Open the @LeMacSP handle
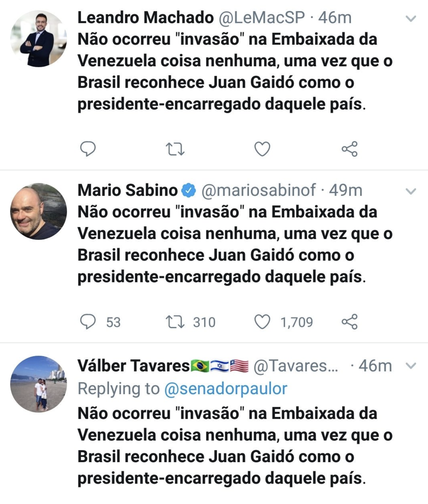 (262, 18)
